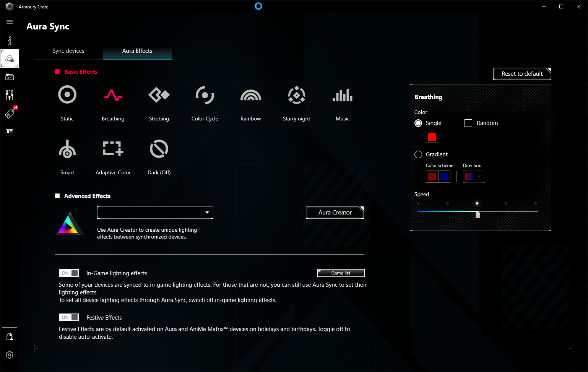This screenshot has width=588, height=372.
Task: Click the Reset to default button
Action: (522, 74)
